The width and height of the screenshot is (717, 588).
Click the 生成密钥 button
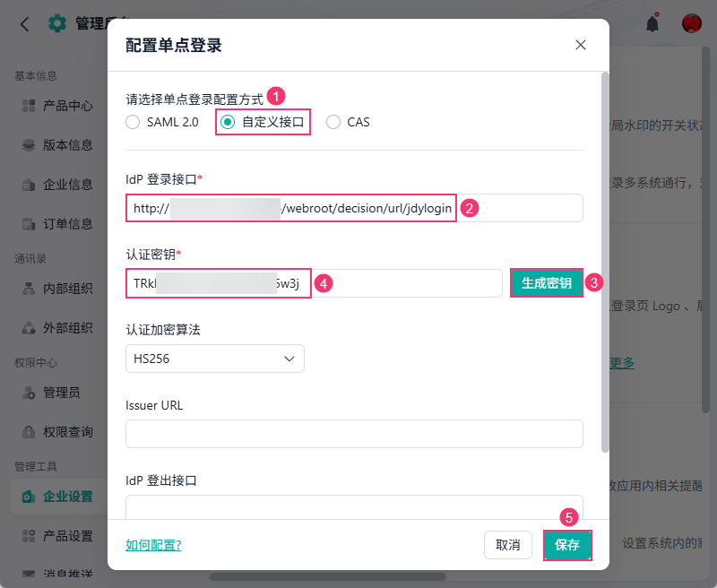coord(547,283)
